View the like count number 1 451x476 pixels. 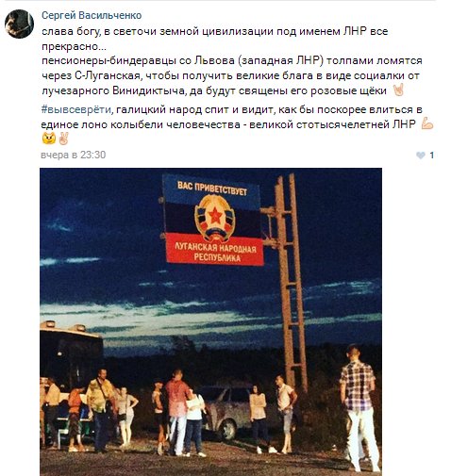432,156
